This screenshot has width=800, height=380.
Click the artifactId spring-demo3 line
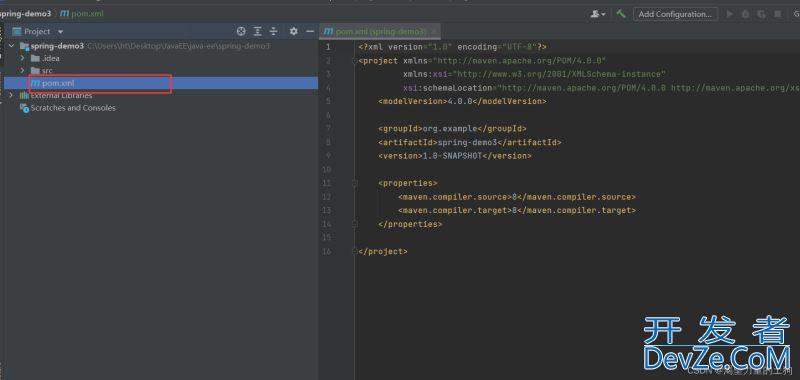click(469, 142)
